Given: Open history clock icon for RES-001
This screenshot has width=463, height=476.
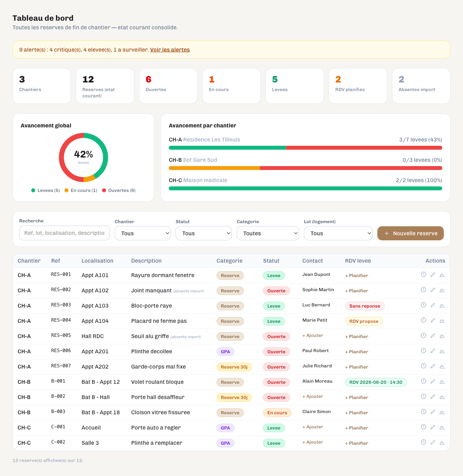Looking at the screenshot, I should pyautogui.click(x=423, y=275).
